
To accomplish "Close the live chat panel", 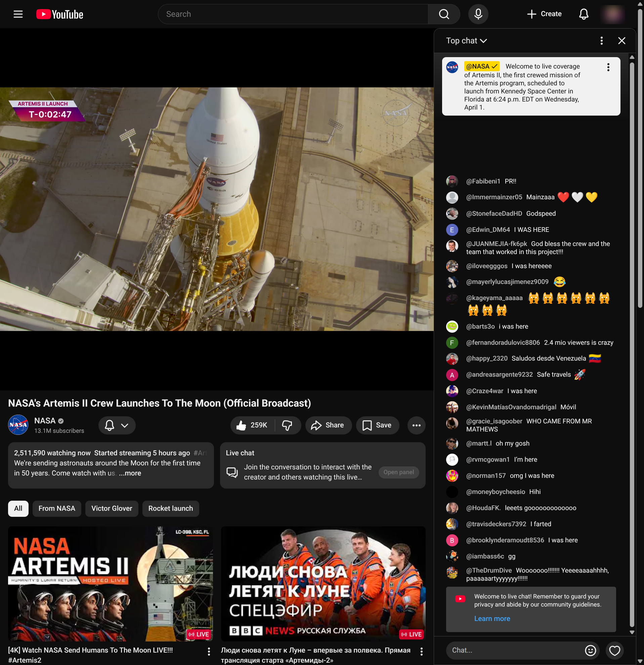I will click(621, 41).
